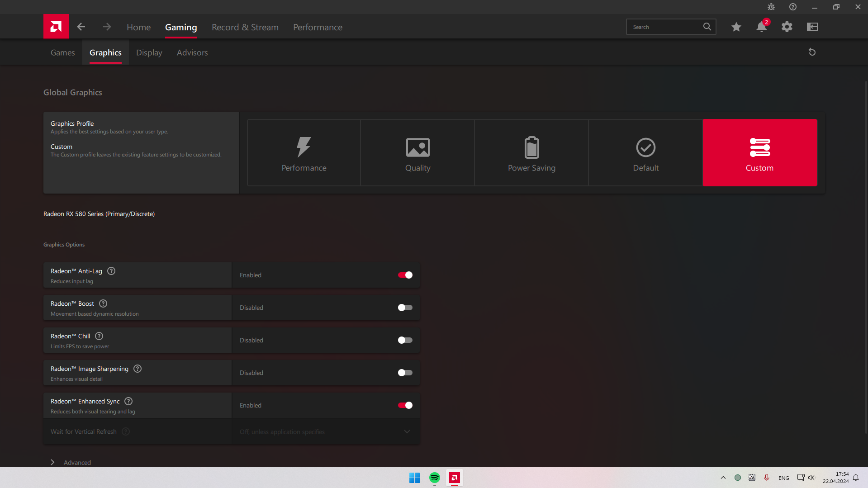Select the Custom graphics profile
The image size is (868, 488).
point(760,152)
